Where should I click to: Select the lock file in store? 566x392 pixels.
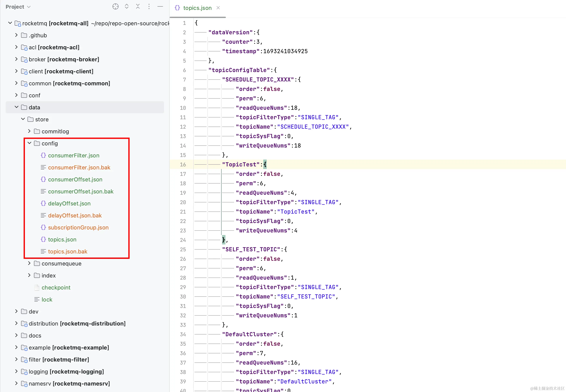coord(47,300)
